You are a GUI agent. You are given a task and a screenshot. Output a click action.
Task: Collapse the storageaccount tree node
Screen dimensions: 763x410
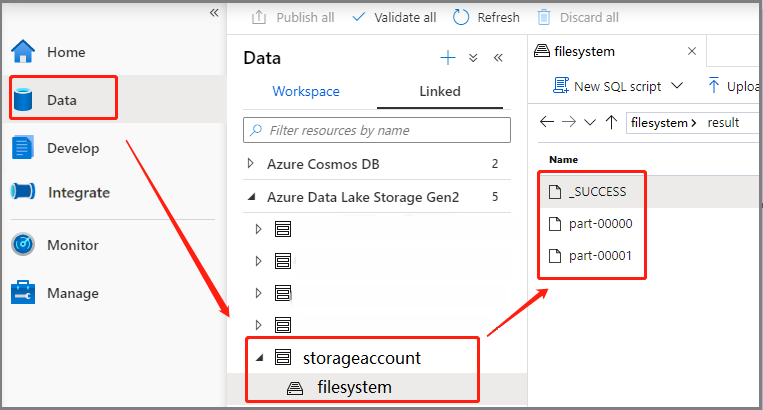[x=259, y=357]
